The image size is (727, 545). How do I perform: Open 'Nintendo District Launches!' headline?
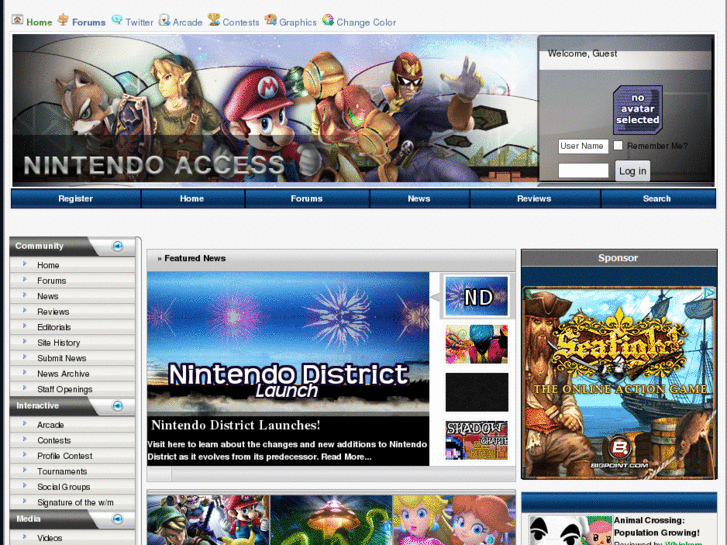click(x=236, y=425)
